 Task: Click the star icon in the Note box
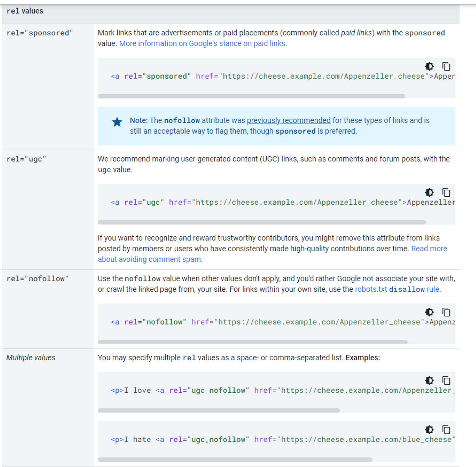[x=117, y=122]
